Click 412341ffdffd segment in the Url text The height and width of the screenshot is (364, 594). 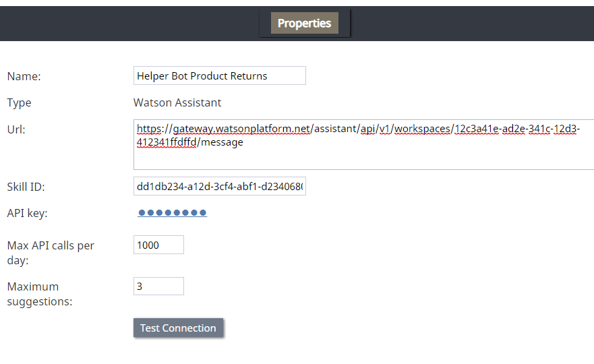pos(167,142)
